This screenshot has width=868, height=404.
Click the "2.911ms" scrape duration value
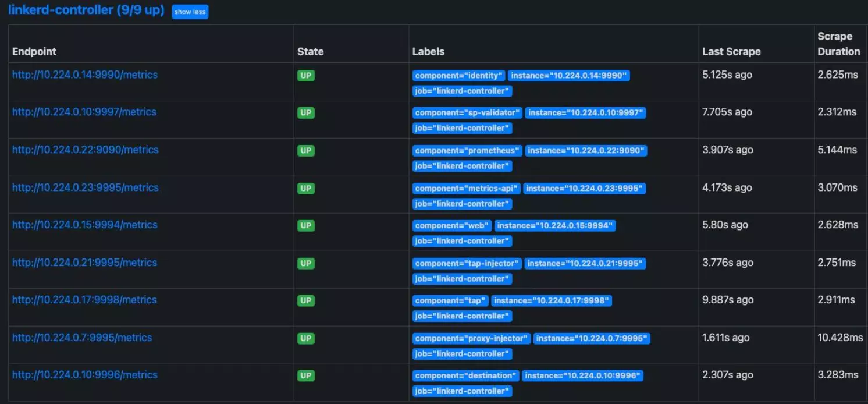tap(836, 300)
